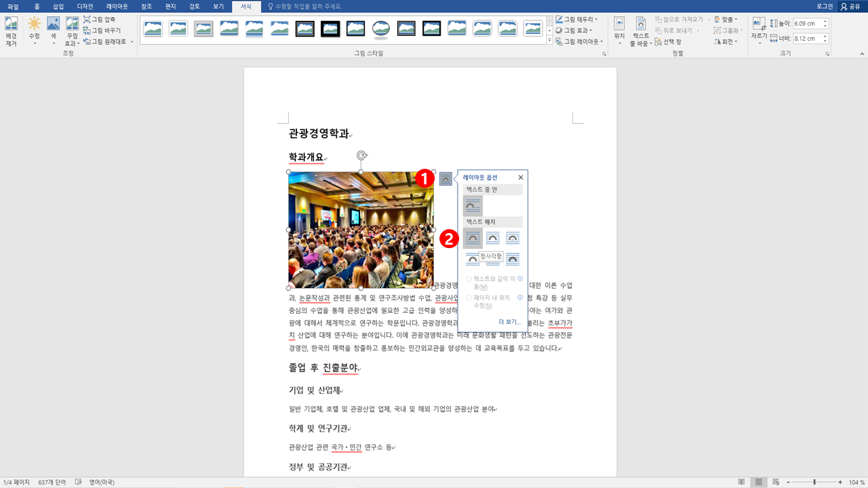Select the tight wrap option, second in the 텍스트 배치 top row
Image resolution: width=868 pixels, height=488 pixels.
pos(493,238)
